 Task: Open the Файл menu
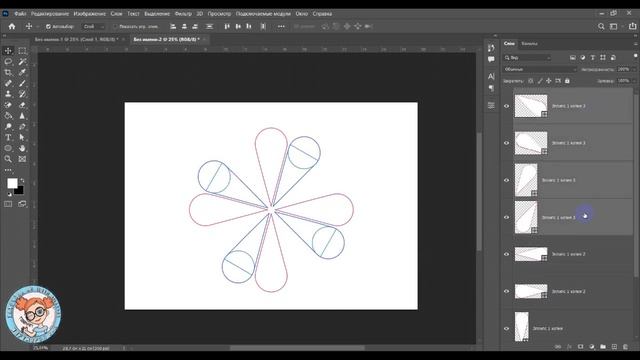pyautogui.click(x=20, y=13)
